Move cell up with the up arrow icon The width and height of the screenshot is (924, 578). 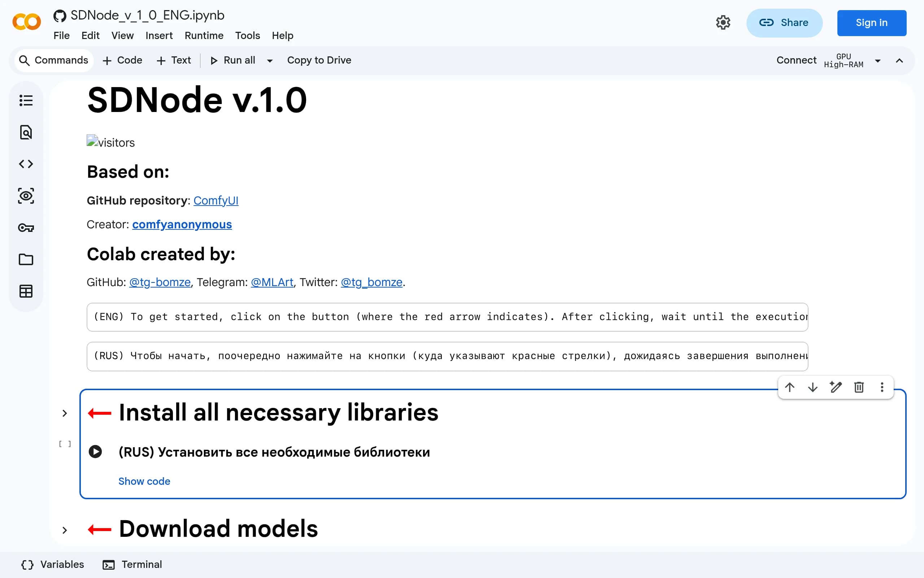pos(790,387)
